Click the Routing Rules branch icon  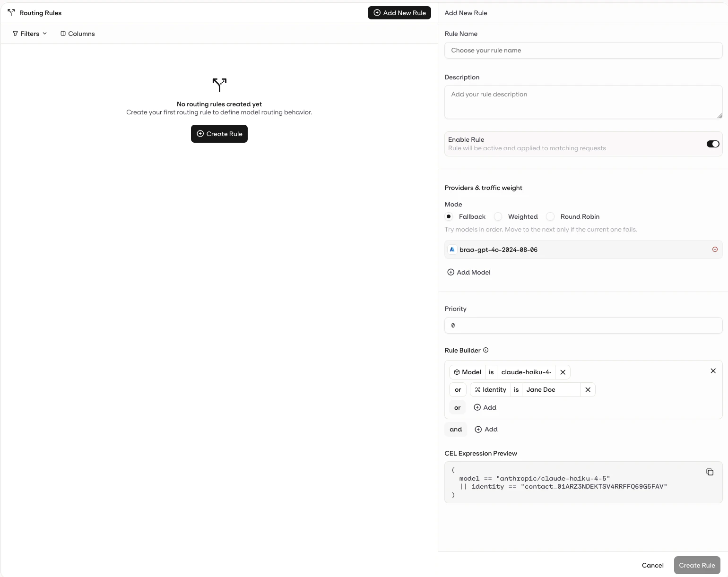(11, 12)
